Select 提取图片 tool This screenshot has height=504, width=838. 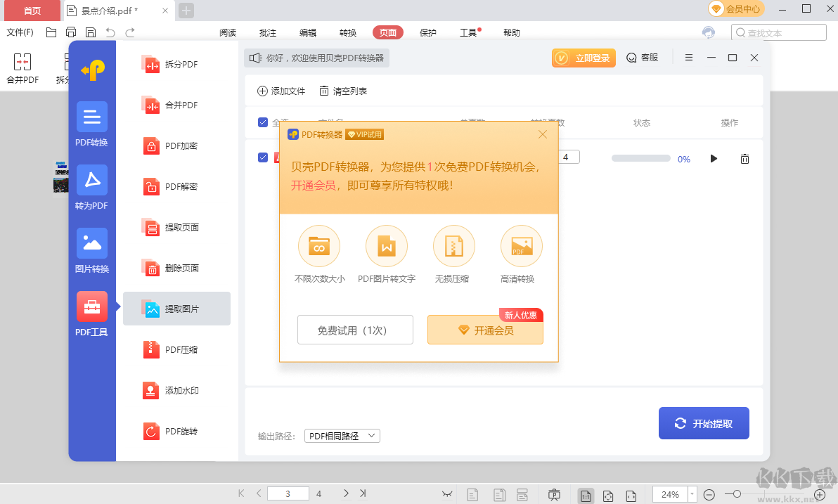(x=176, y=309)
